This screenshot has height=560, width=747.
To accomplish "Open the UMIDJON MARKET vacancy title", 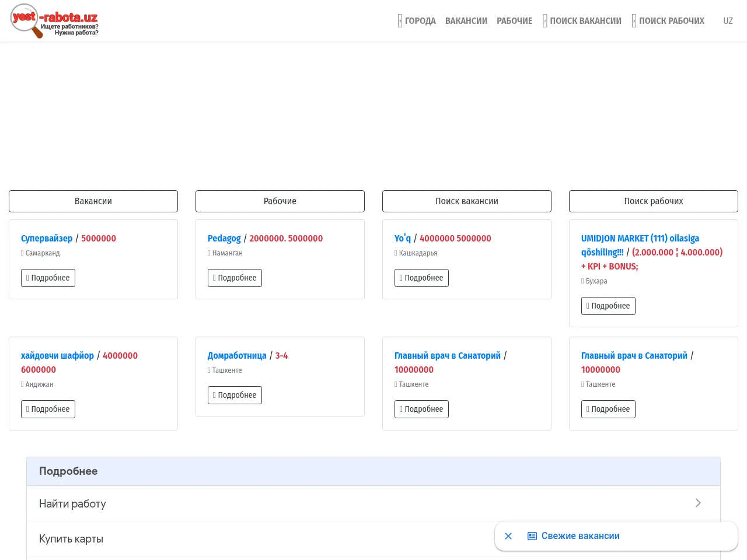I will 640,245.
